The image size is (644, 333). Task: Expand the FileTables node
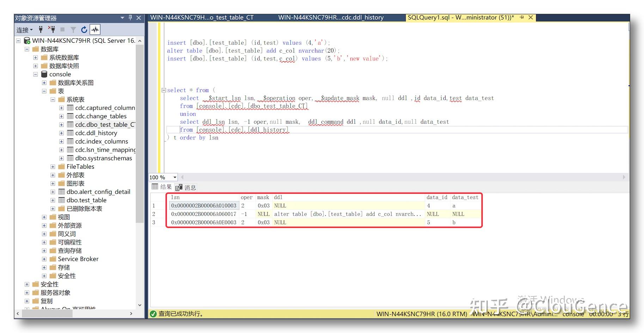point(53,166)
